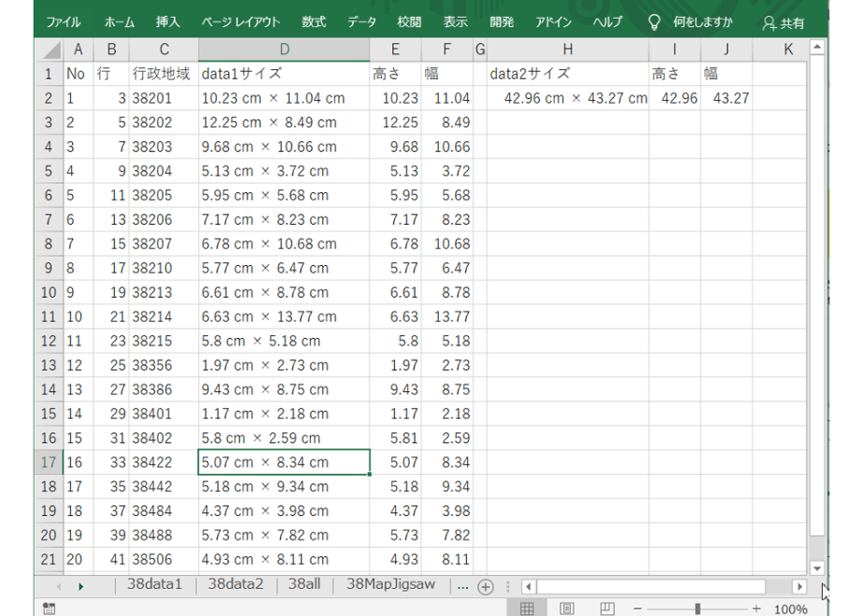Select cell with data2サイズ header
This screenshot has height=616, width=863.
click(x=568, y=74)
